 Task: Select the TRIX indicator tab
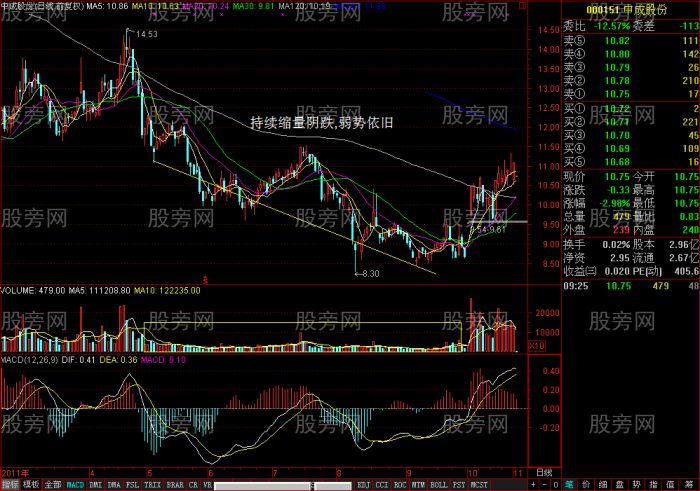tap(152, 485)
